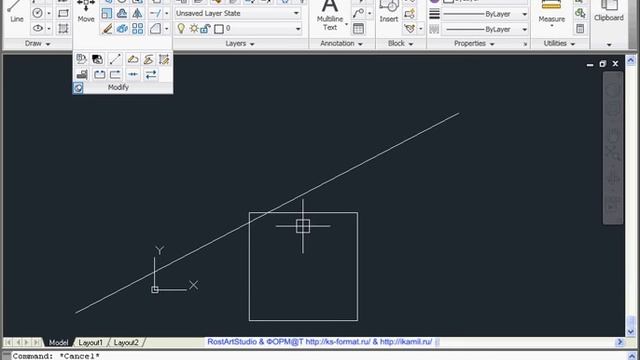The width and height of the screenshot is (640, 360).
Task: Open the Clipboard panel dropdown arrow
Action: (609, 44)
